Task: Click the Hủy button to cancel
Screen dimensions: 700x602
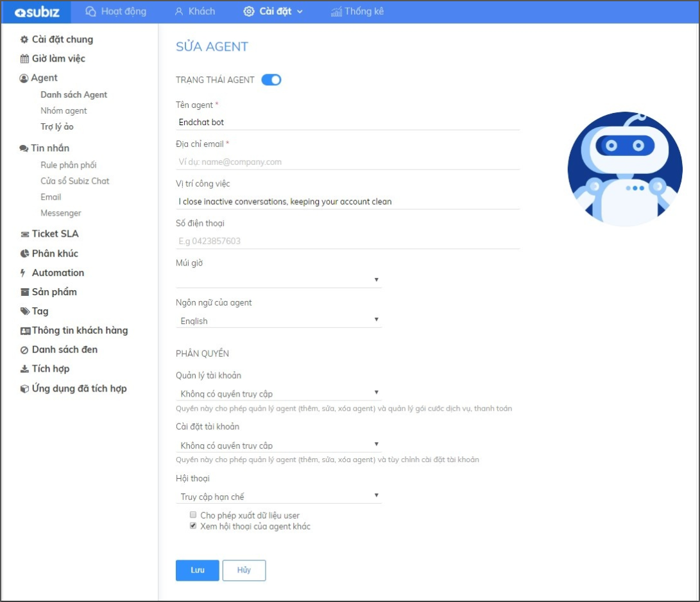Action: click(x=244, y=571)
